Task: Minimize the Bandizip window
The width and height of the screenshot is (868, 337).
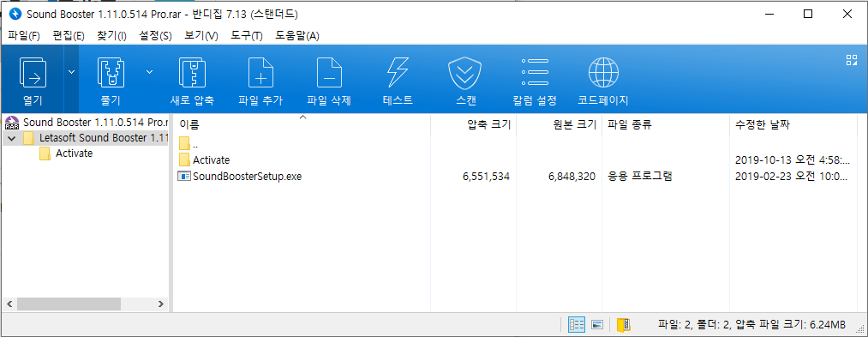Action: (769, 14)
